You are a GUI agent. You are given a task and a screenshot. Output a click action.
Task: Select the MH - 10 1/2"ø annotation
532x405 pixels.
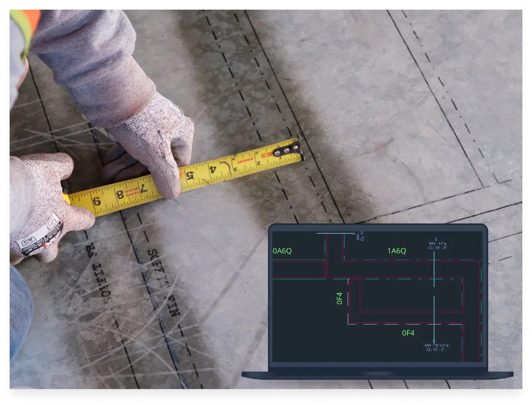click(436, 345)
